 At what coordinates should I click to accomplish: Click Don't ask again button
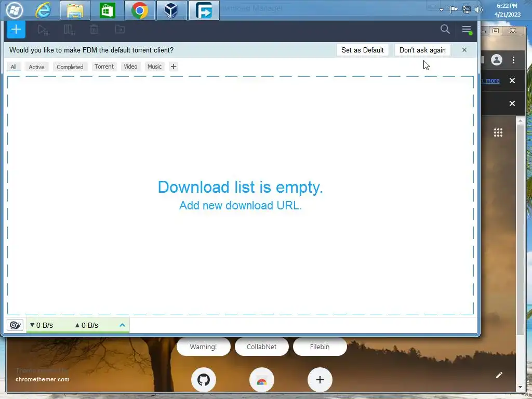[x=422, y=50]
